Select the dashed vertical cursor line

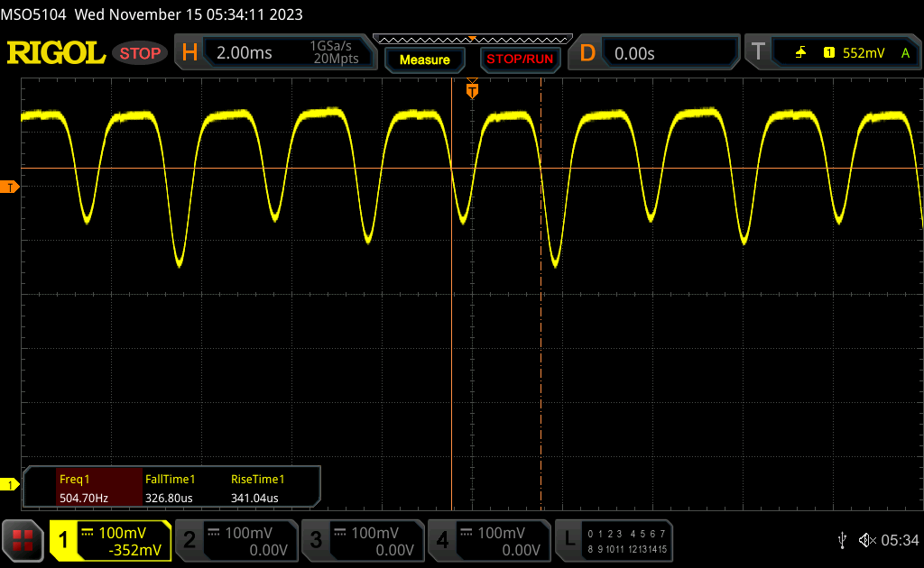point(541,294)
